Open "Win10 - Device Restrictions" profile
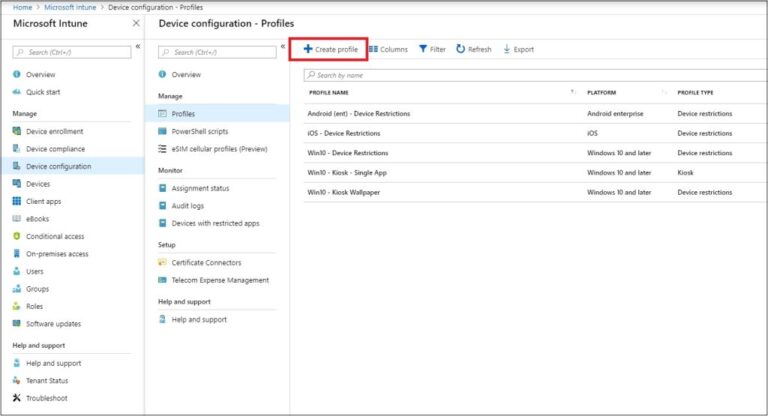The width and height of the screenshot is (768, 416). coord(348,153)
